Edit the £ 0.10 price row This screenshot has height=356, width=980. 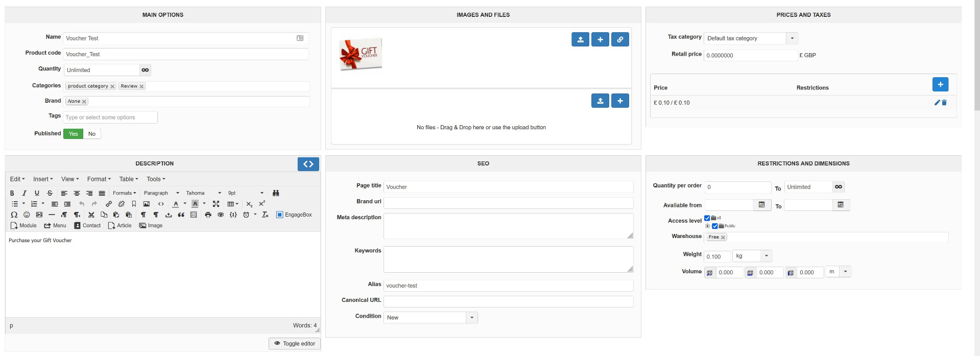pos(937,103)
